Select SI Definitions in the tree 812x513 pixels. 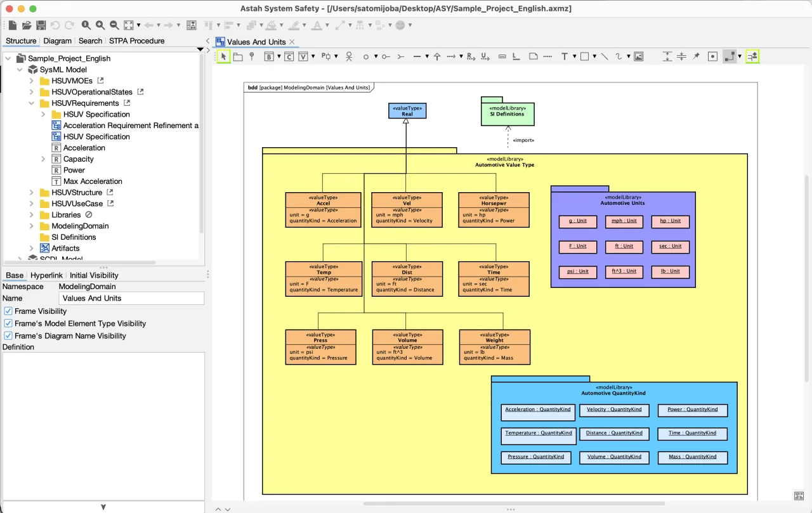74,237
